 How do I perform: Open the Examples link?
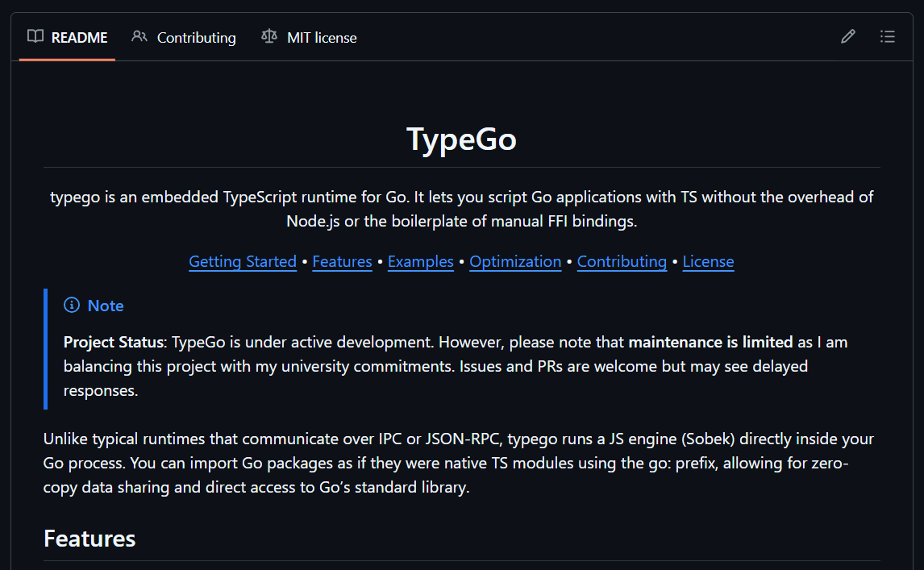[420, 261]
